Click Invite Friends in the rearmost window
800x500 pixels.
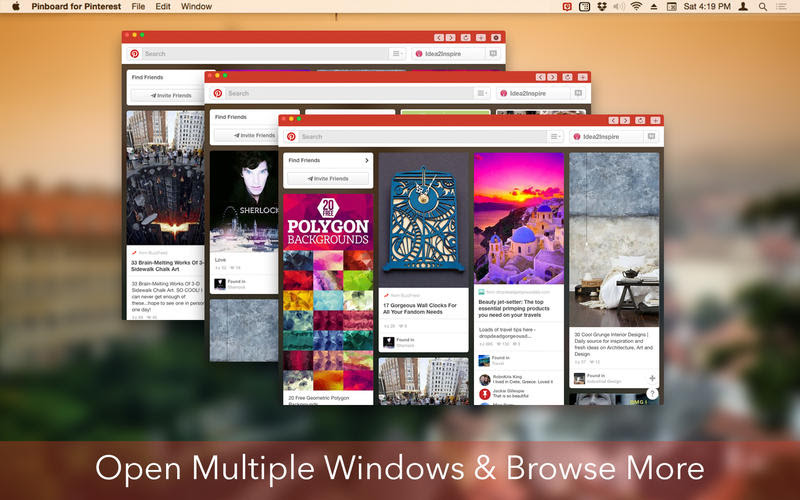[169, 95]
